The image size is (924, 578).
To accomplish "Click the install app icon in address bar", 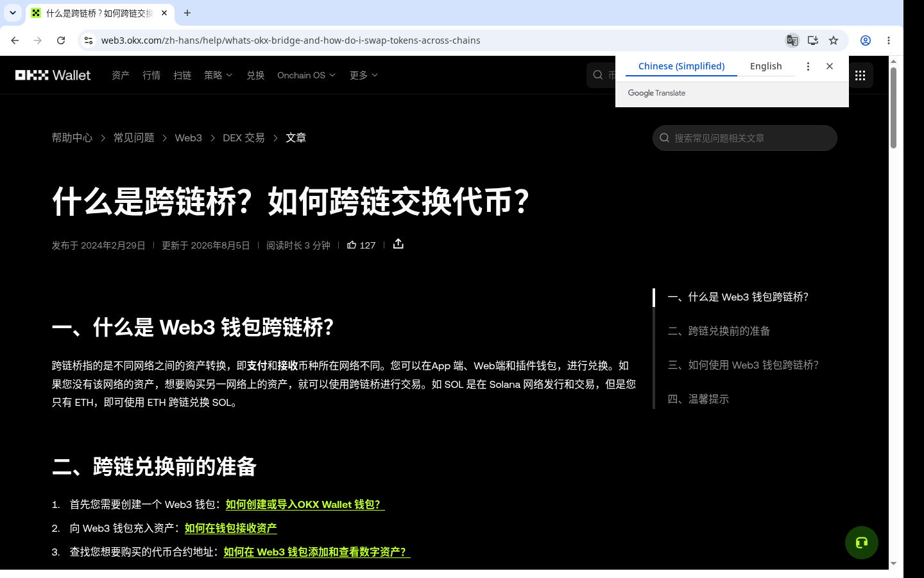I will click(813, 40).
